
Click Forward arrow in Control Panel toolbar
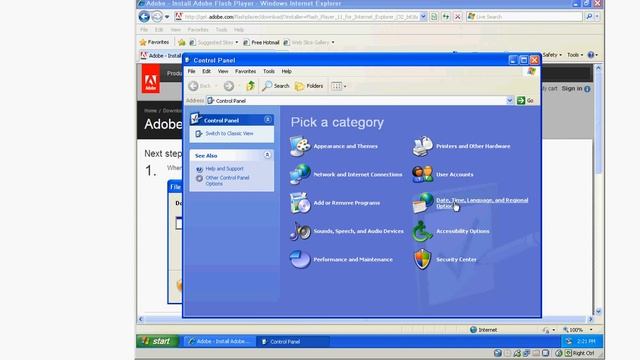click(229, 86)
